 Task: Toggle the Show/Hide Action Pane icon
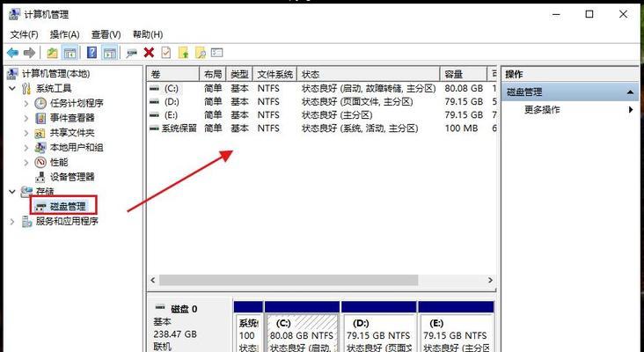110,53
